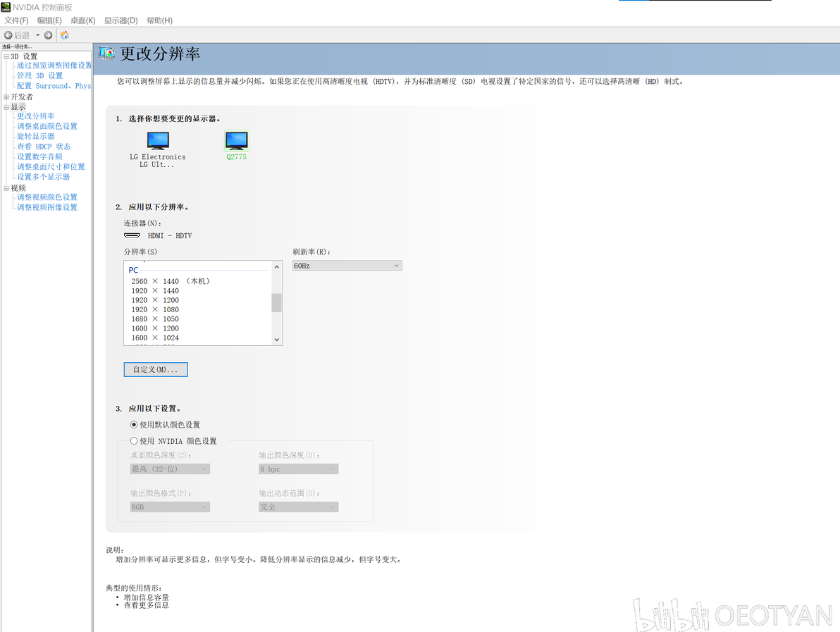Open 调整桌面尺寸和位置 link
This screenshot has width=840, height=632.
click(x=51, y=166)
